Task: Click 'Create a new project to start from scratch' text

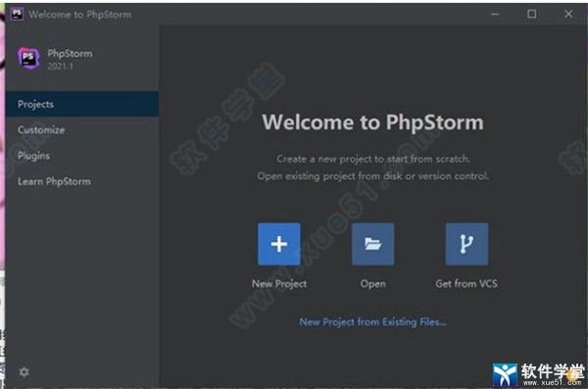Action: pyautogui.click(x=373, y=159)
